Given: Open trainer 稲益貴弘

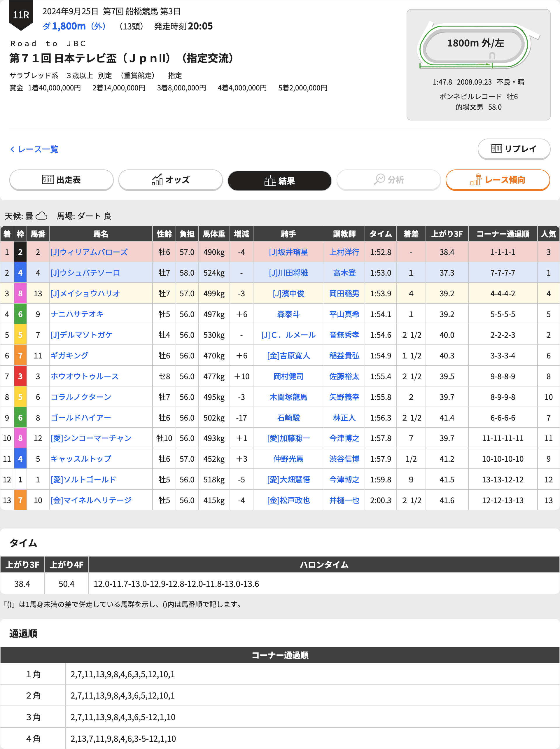Looking at the screenshot, I should [x=344, y=355].
